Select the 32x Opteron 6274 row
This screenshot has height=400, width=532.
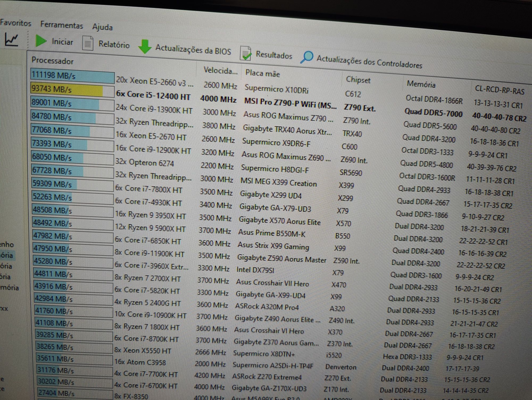click(144, 162)
